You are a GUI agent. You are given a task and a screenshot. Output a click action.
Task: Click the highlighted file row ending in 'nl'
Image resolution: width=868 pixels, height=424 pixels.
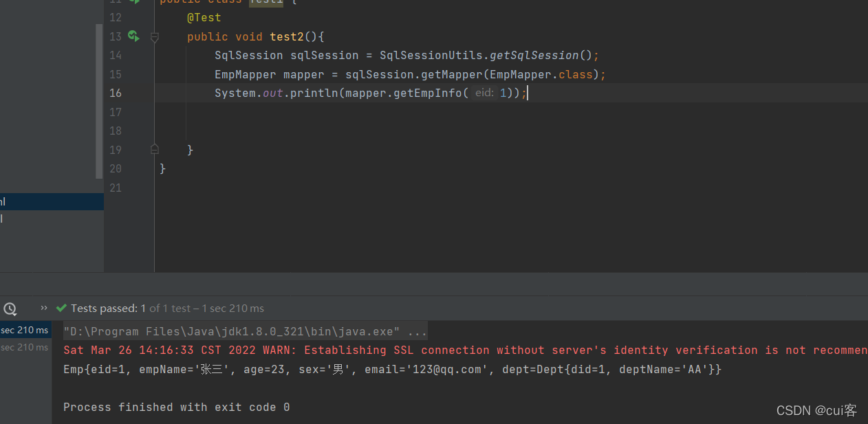coord(52,201)
